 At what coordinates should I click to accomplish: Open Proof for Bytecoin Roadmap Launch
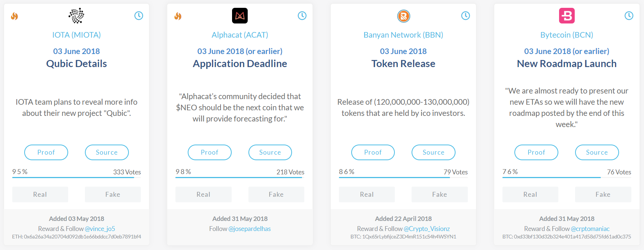point(536,152)
